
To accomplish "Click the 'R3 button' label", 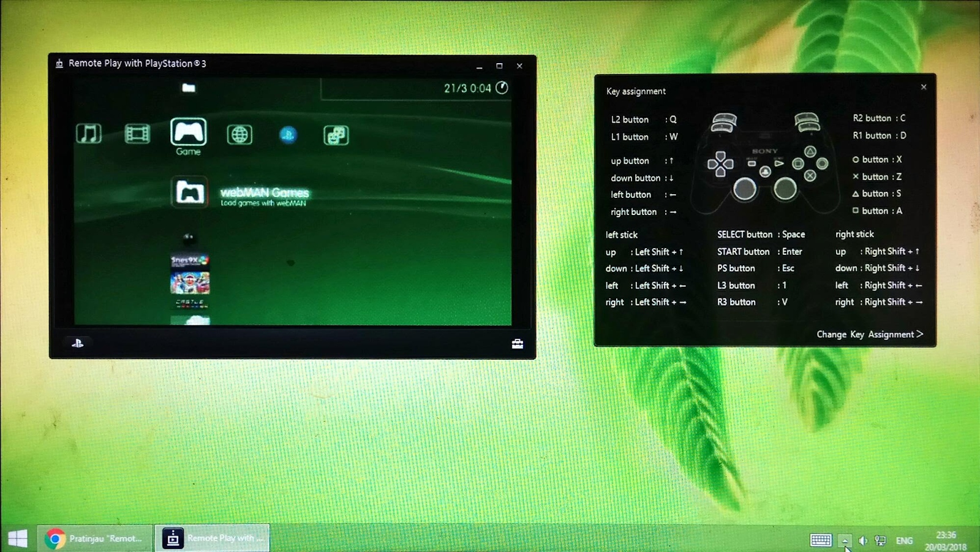I will click(x=736, y=302).
